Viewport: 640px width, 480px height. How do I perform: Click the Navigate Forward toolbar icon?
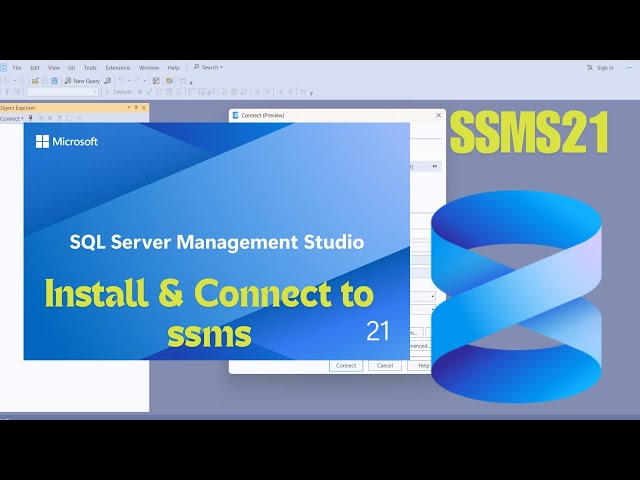(x=22, y=81)
